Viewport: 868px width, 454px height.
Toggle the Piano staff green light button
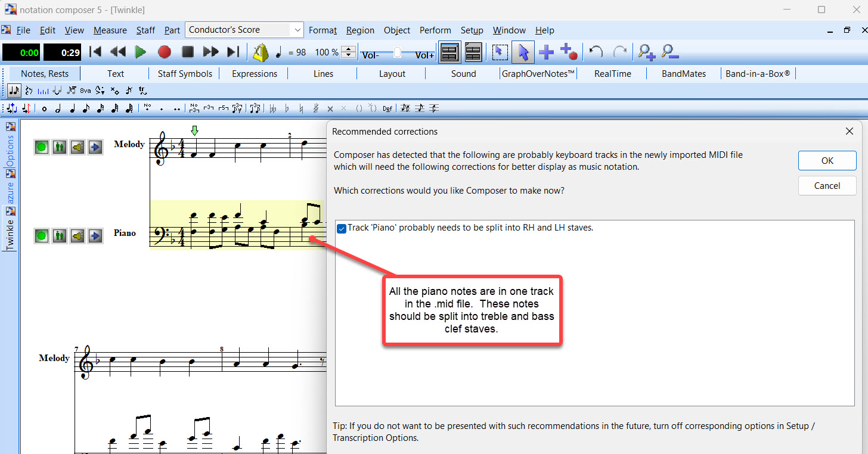41,236
